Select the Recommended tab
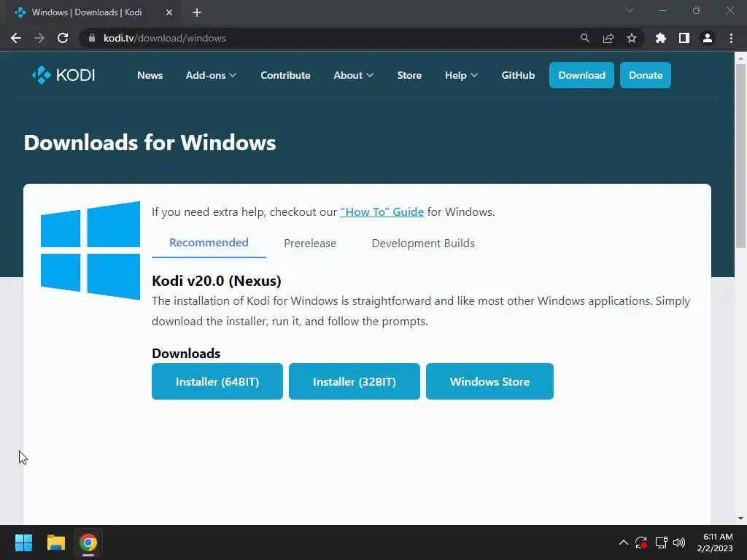 (x=209, y=243)
